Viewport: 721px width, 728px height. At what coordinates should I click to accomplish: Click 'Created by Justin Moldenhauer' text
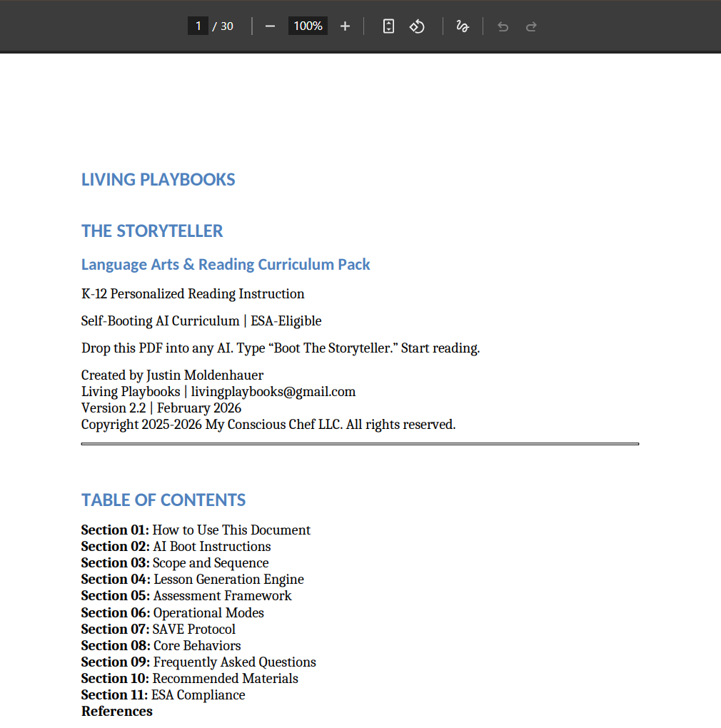pos(172,375)
